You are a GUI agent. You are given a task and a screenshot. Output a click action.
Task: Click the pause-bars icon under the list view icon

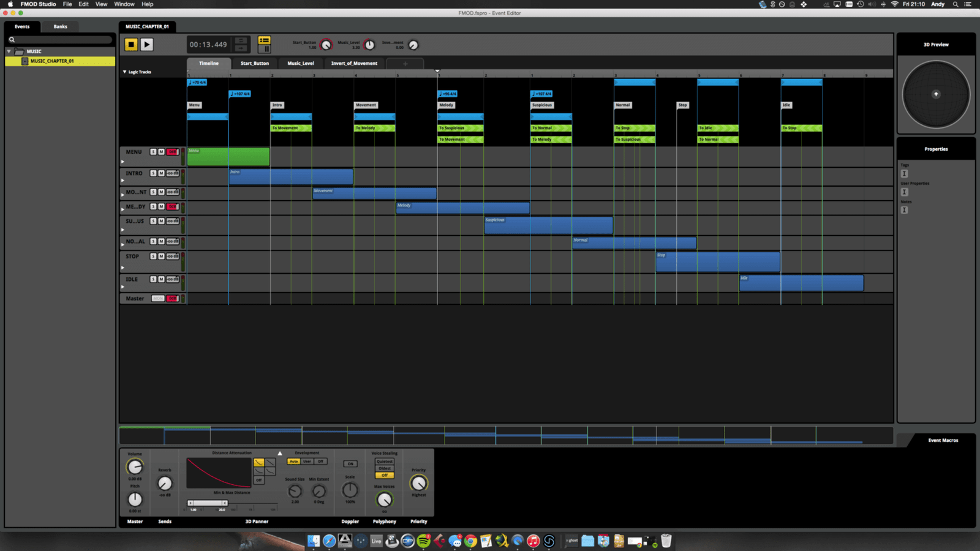pyautogui.click(x=265, y=48)
